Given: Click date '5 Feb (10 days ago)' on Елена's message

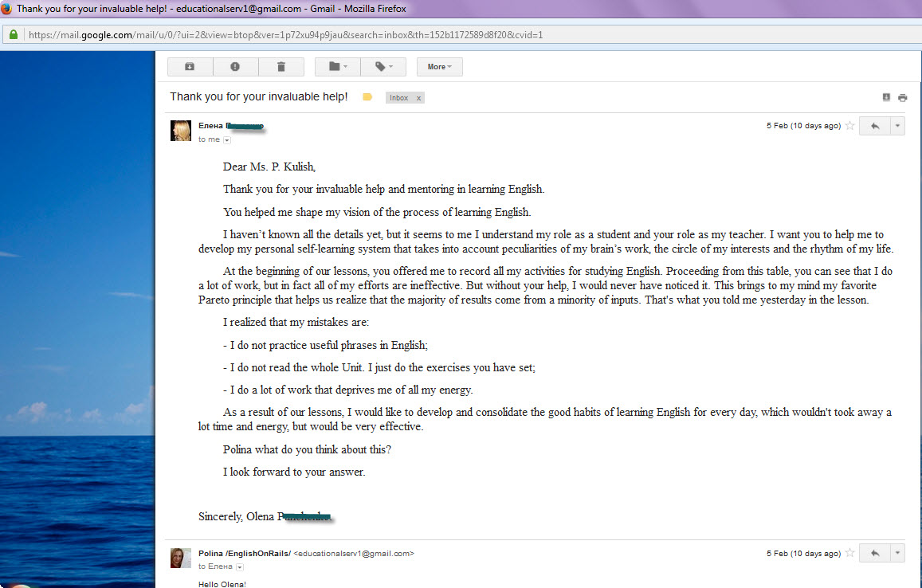Looking at the screenshot, I should point(803,126).
